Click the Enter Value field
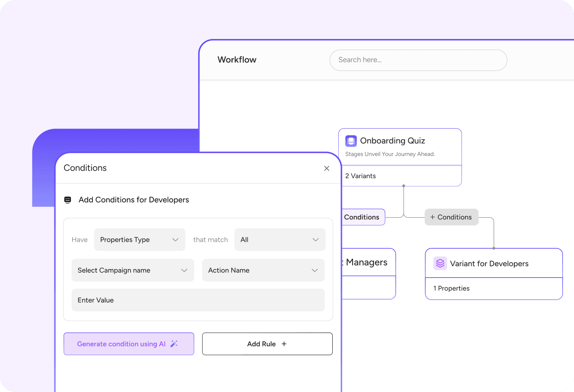Image resolution: width=574 pixels, height=392 pixels. click(198, 300)
